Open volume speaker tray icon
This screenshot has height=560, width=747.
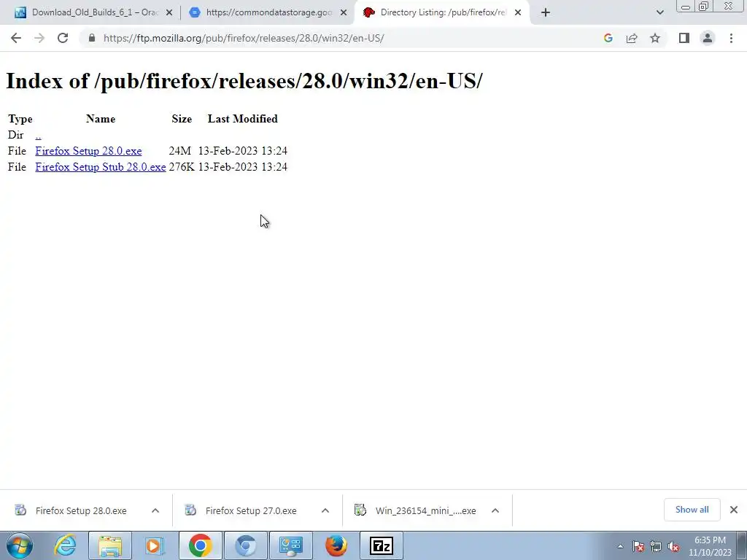pyautogui.click(x=673, y=547)
